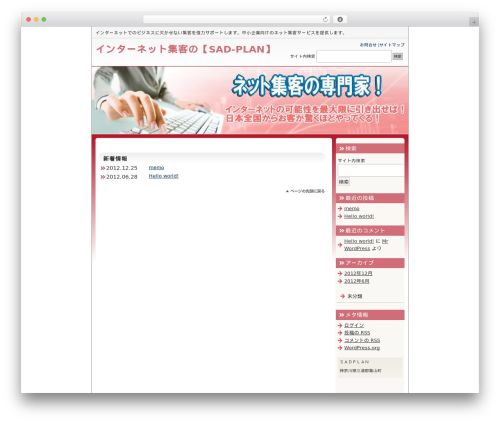Click the browser address bar
Screen dimensions: 500x423
click(x=236, y=20)
